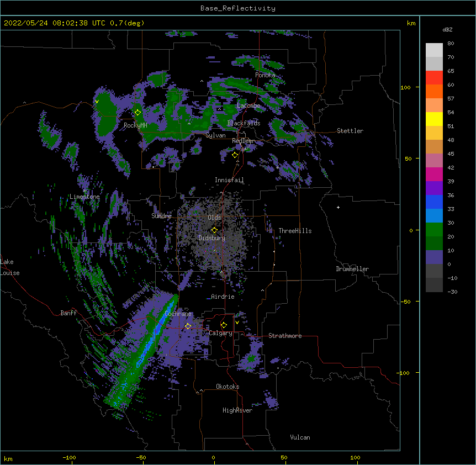The image size is (476, 465).
Task: Pick the yellow 51-54 dBZ legend color
Action: (x=434, y=119)
